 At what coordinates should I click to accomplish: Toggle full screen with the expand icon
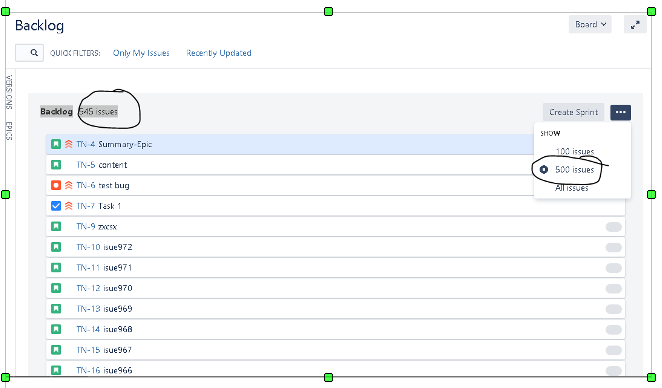[635, 25]
